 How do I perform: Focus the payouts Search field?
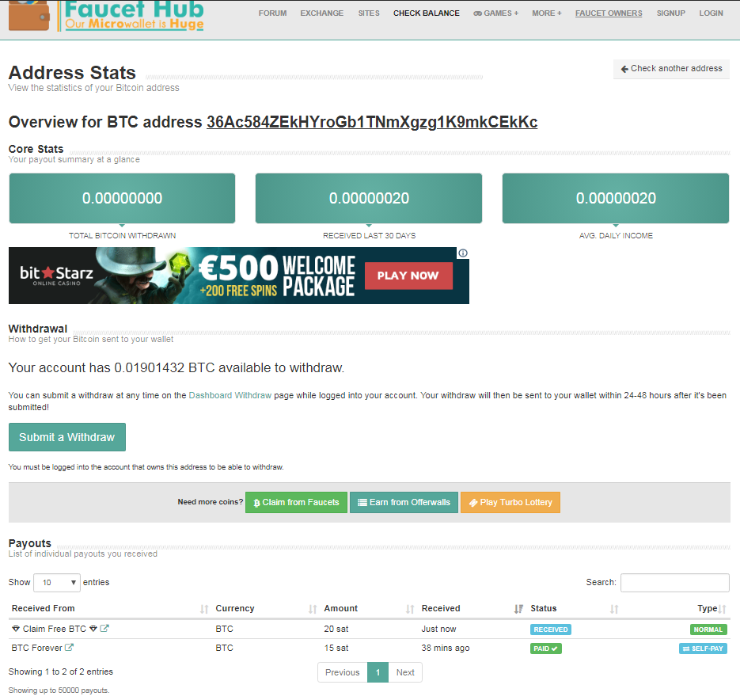674,582
